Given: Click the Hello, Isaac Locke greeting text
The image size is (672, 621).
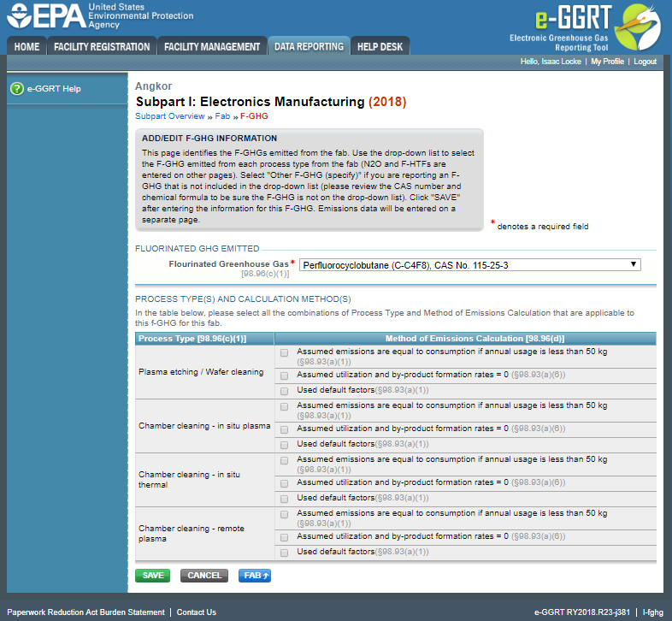Looking at the screenshot, I should coord(551,62).
